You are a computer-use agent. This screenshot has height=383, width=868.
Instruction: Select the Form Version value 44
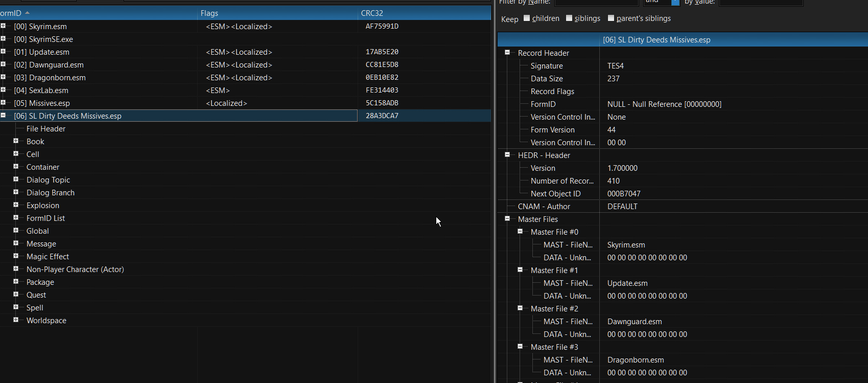pos(612,130)
